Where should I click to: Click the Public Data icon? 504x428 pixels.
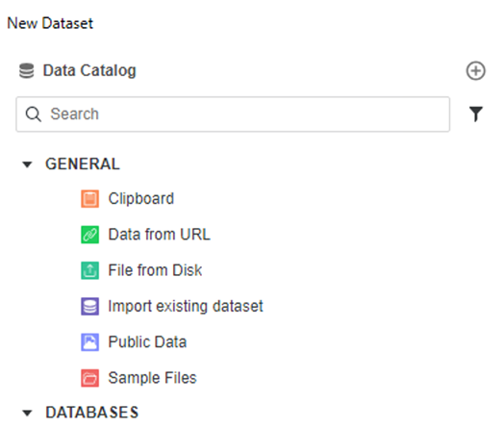tap(89, 342)
